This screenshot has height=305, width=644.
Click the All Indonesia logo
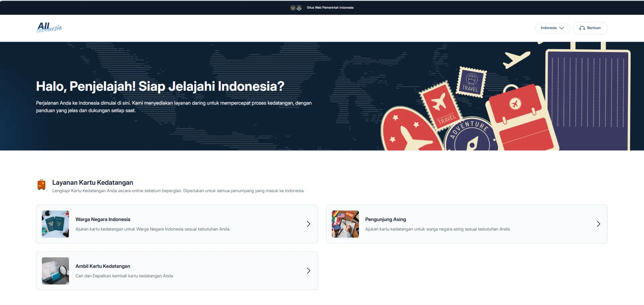tap(50, 28)
